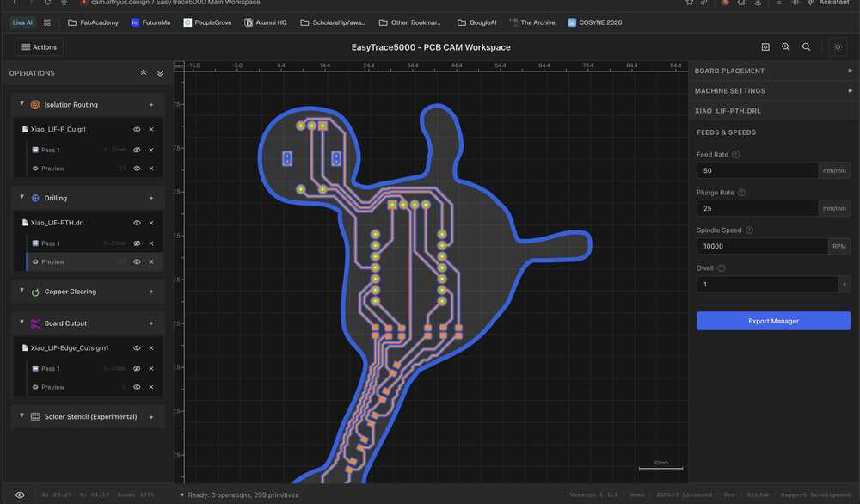Click the Isolation Routing orange target icon

[x=35, y=105]
